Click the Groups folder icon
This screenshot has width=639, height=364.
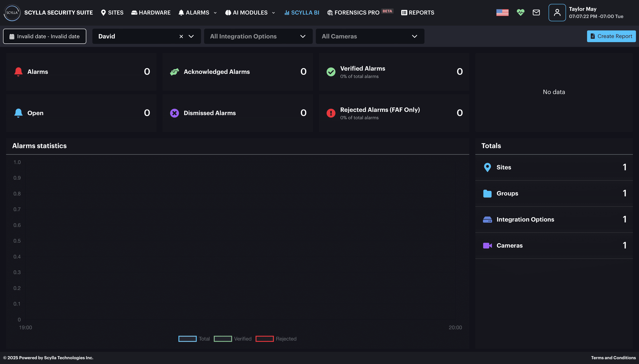pos(487,194)
